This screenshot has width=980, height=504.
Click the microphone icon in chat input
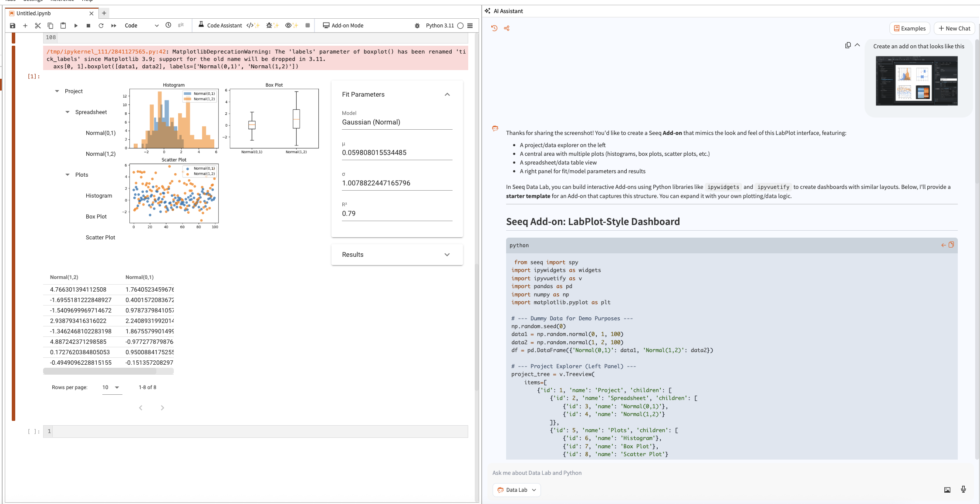(963, 489)
